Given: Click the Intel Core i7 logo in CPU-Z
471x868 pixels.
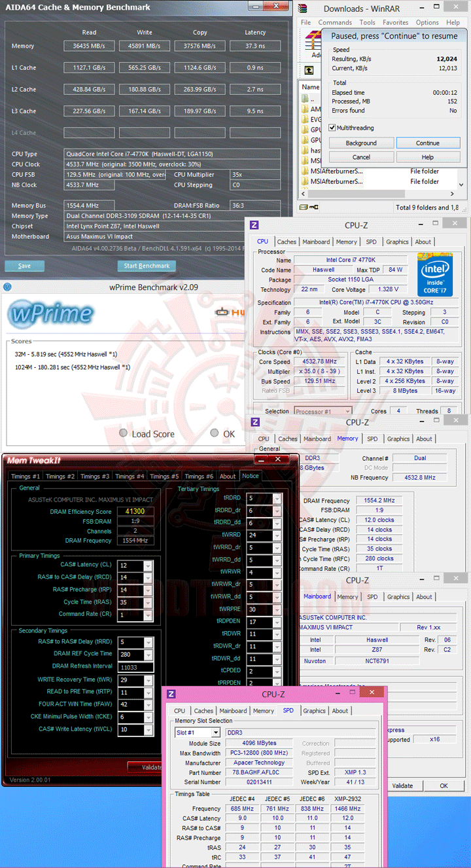Looking at the screenshot, I should point(436,274).
